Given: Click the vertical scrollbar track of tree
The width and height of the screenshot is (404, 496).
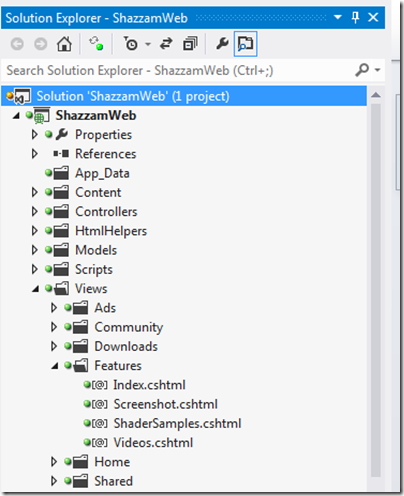Looking at the screenshot, I should click(x=376, y=290).
